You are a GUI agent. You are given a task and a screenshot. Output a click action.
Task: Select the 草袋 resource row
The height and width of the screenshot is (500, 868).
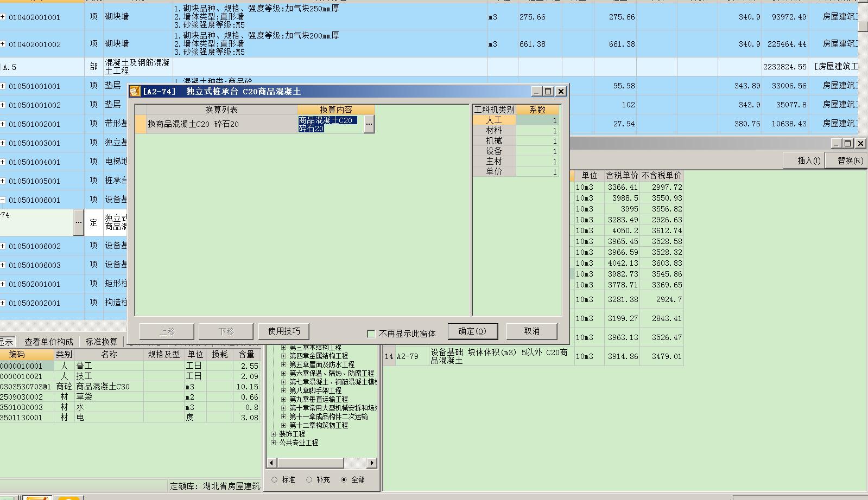tap(130, 397)
